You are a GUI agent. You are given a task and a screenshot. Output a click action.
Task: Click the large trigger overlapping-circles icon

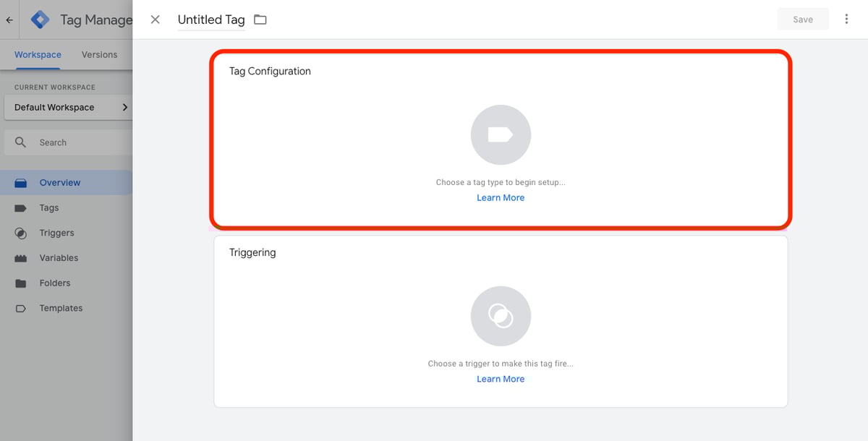501,317
